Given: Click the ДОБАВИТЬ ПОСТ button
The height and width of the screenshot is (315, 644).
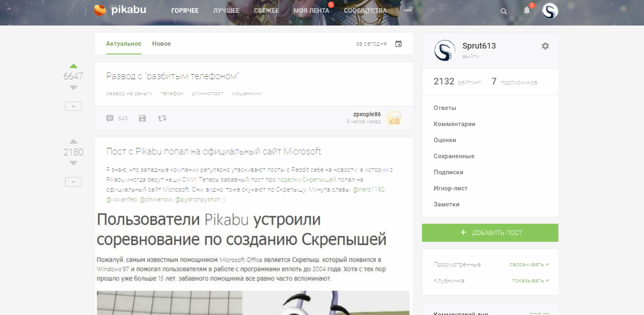Looking at the screenshot, I should (x=490, y=232).
